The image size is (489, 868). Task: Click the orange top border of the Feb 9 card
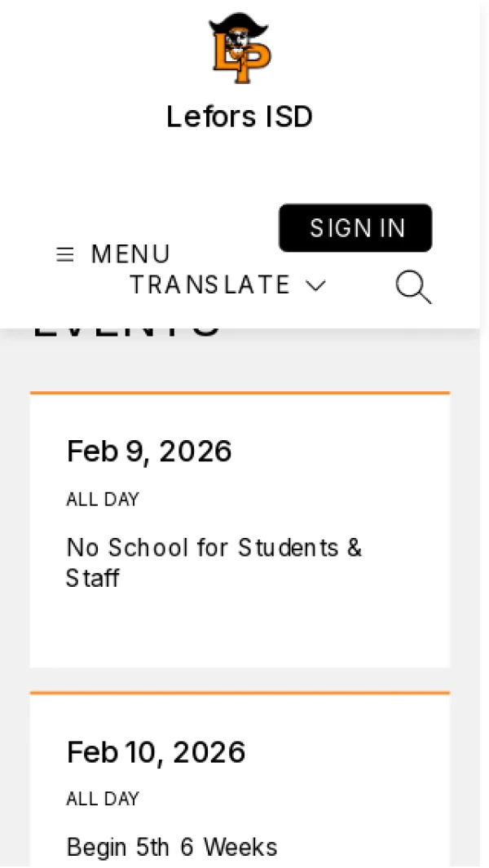(240, 393)
